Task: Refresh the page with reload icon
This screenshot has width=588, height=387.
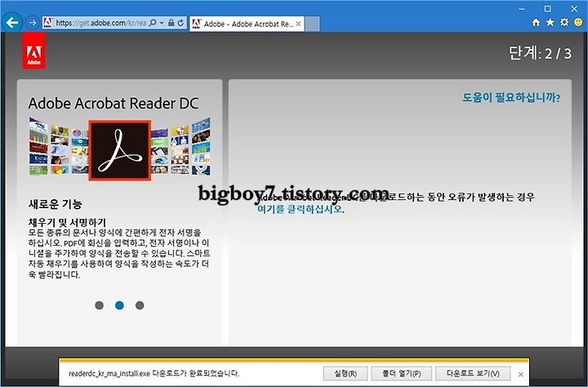Action: click(x=180, y=23)
